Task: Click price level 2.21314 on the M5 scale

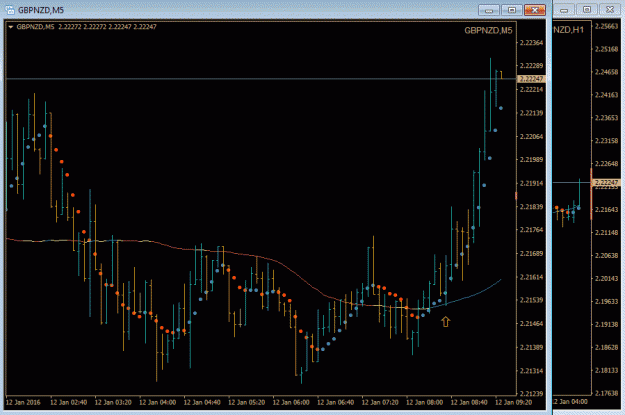Action: click(x=531, y=371)
